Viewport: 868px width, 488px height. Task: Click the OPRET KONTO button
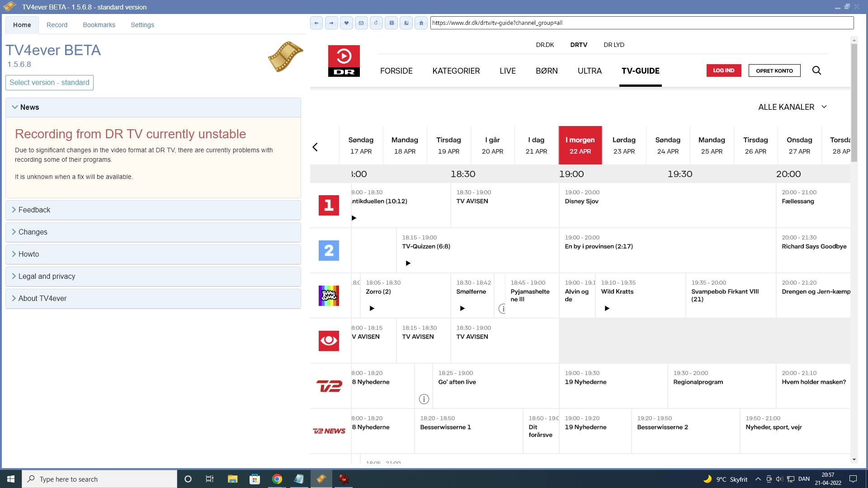point(774,70)
